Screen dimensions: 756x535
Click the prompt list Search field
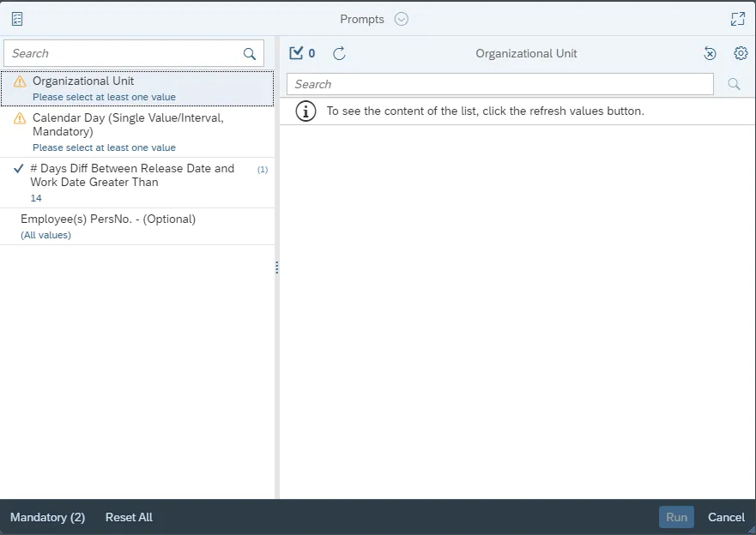pos(124,53)
